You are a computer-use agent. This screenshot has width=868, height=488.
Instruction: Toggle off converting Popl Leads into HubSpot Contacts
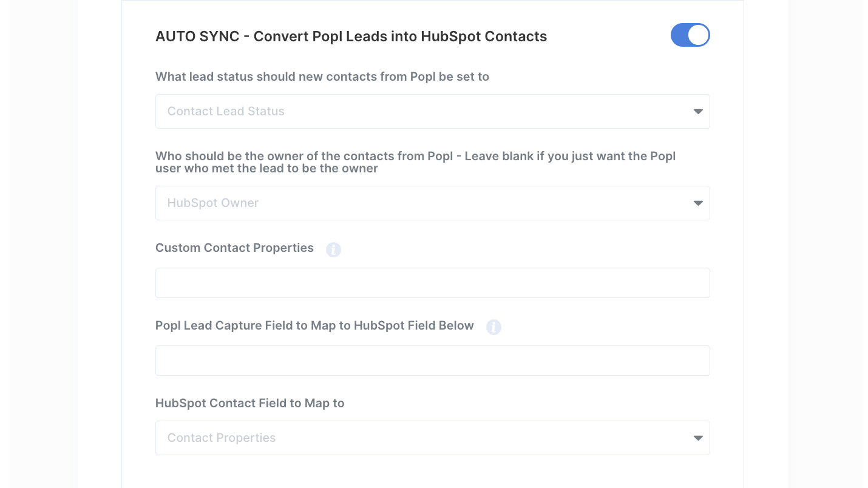690,35
